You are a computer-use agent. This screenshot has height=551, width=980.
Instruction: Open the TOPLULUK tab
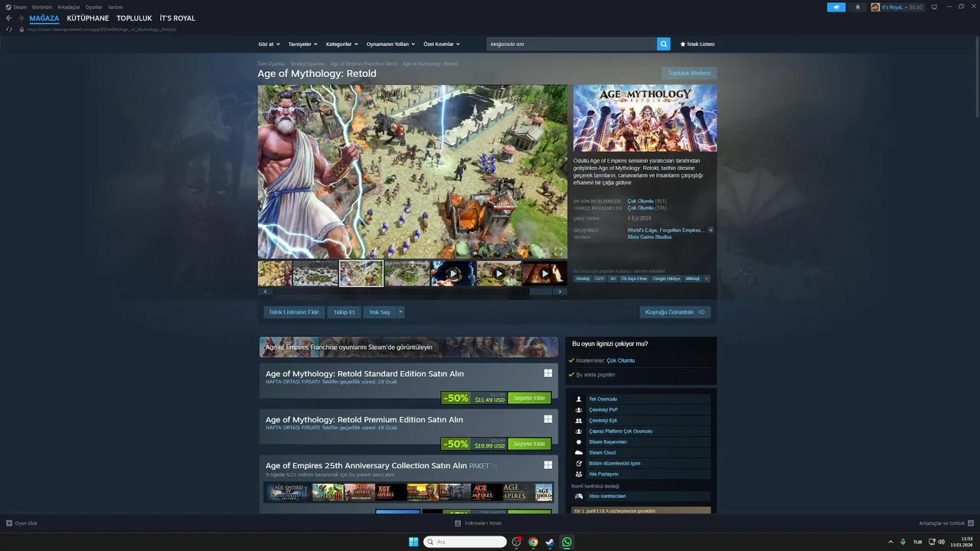(x=134, y=18)
